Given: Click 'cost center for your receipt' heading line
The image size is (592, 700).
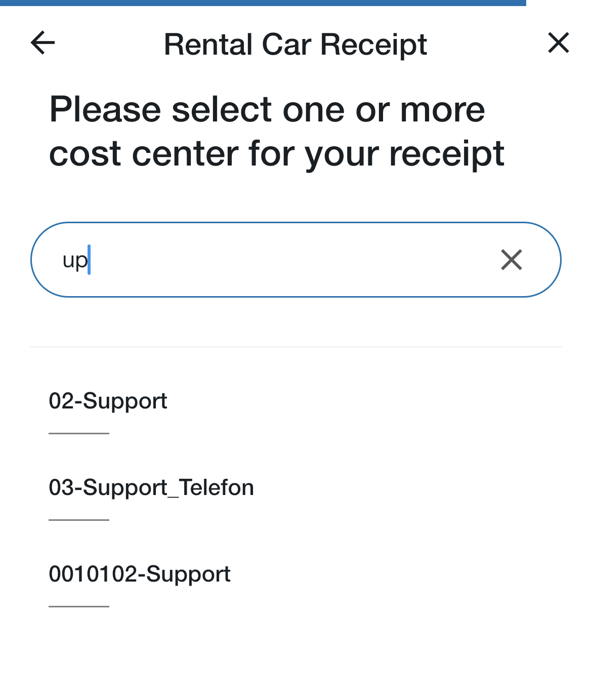Looking at the screenshot, I should 277,154.
